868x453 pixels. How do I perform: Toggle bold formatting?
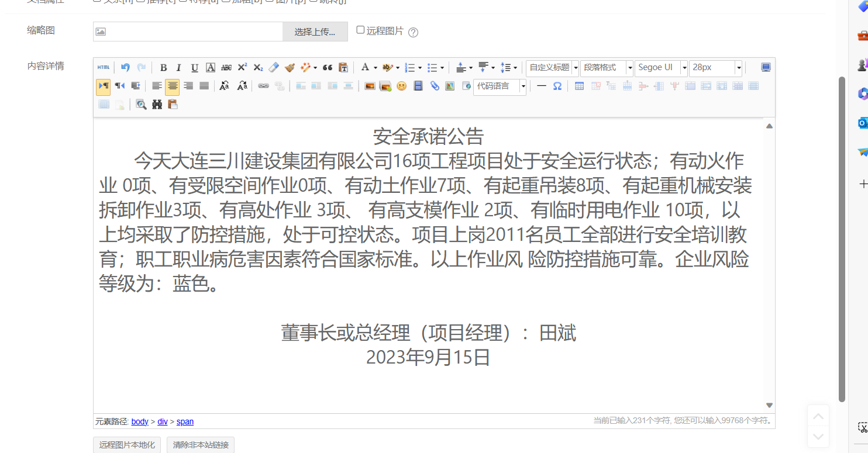point(163,67)
